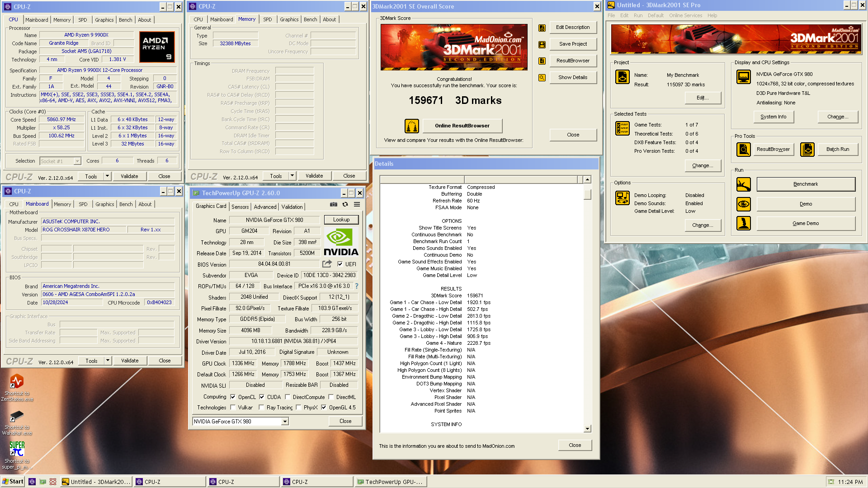This screenshot has height=488, width=868.
Task: Toggle the OpenGL 4.5 checkbox
Action: coord(324,408)
